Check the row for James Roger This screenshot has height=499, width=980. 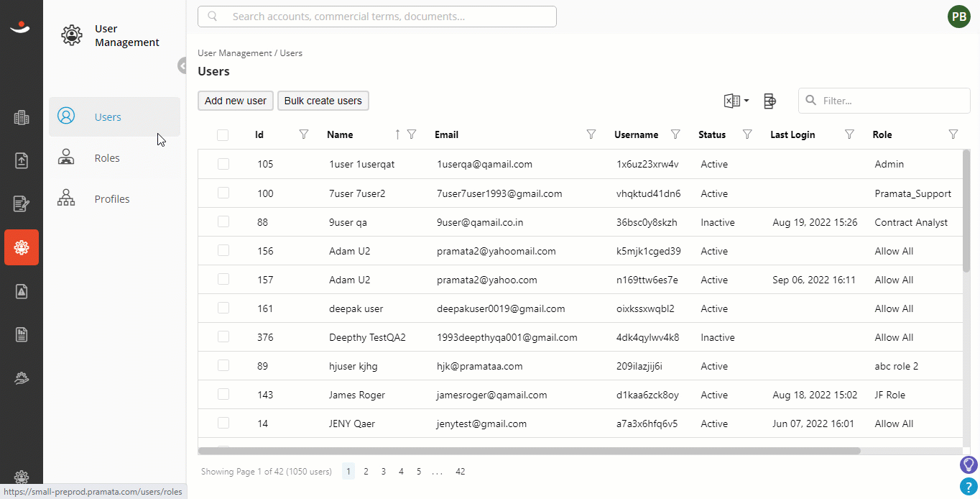(x=223, y=394)
